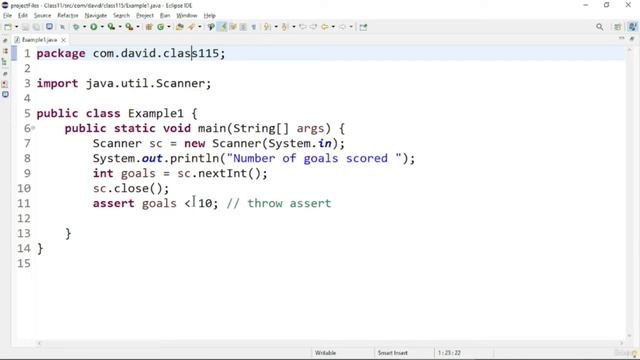Click the Previous Annotation icon
This screenshot has width=640, height=360.
pyautogui.click(x=285, y=27)
